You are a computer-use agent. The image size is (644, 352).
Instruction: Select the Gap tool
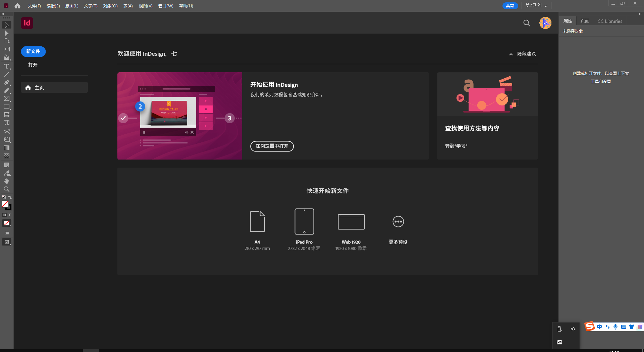coord(7,49)
